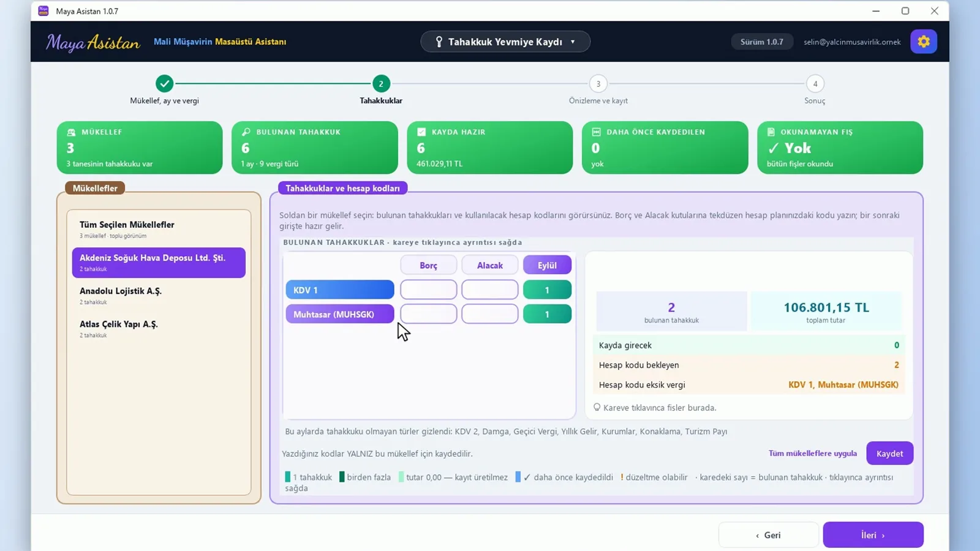The width and height of the screenshot is (980, 551).
Task: Click the Borç column header
Action: [x=428, y=265]
